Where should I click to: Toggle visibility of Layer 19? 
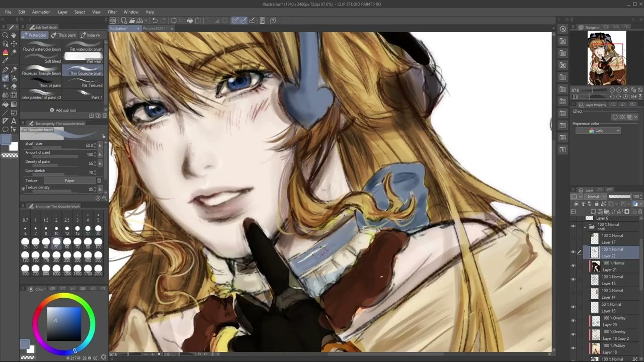573,307
